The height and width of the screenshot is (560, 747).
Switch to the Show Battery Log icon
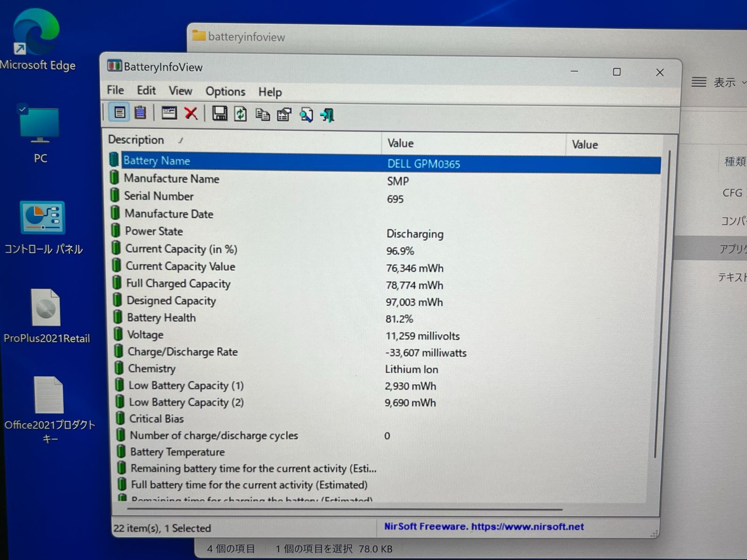coord(140,112)
